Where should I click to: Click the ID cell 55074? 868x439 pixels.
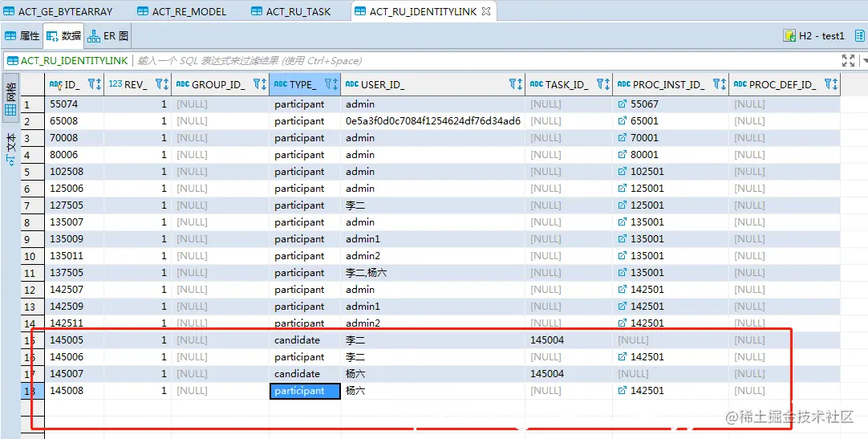tap(74, 104)
